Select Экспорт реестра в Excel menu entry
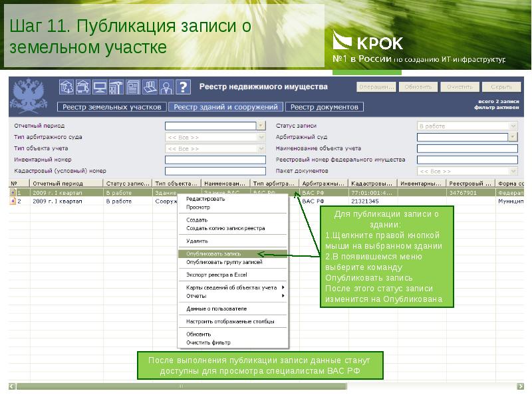The width and height of the screenshot is (532, 399). 216,274
